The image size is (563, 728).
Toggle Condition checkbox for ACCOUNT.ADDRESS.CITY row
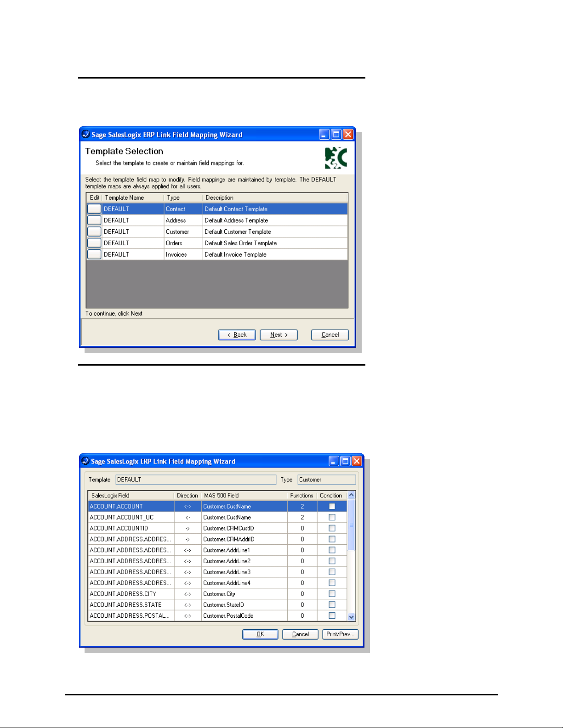(x=332, y=594)
